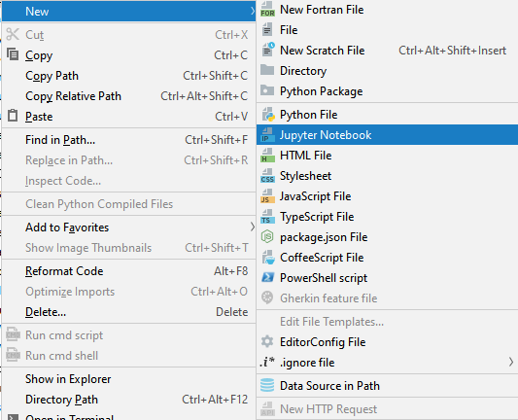Screen dimensions: 518x420
Task: Click Show Image Thumbnails entry
Action: (129, 248)
